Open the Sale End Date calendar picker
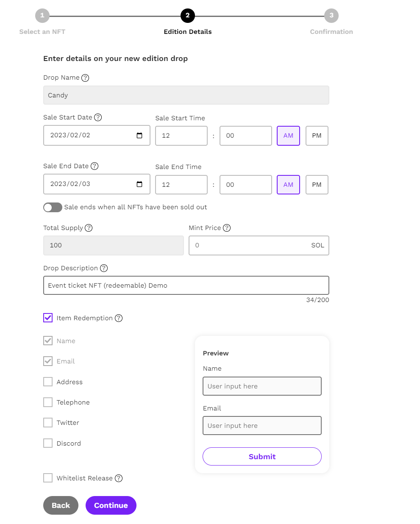The height and width of the screenshot is (524, 420). (139, 184)
